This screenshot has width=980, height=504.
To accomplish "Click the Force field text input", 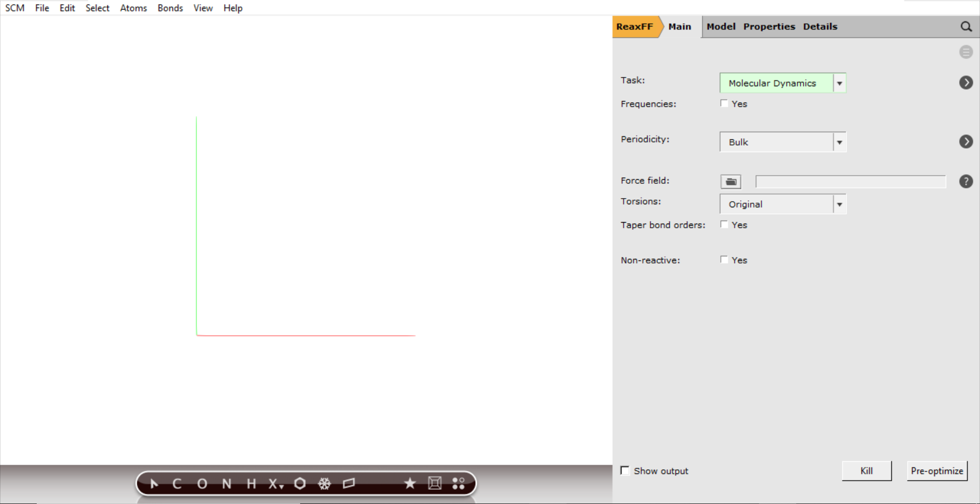I will 850,182.
